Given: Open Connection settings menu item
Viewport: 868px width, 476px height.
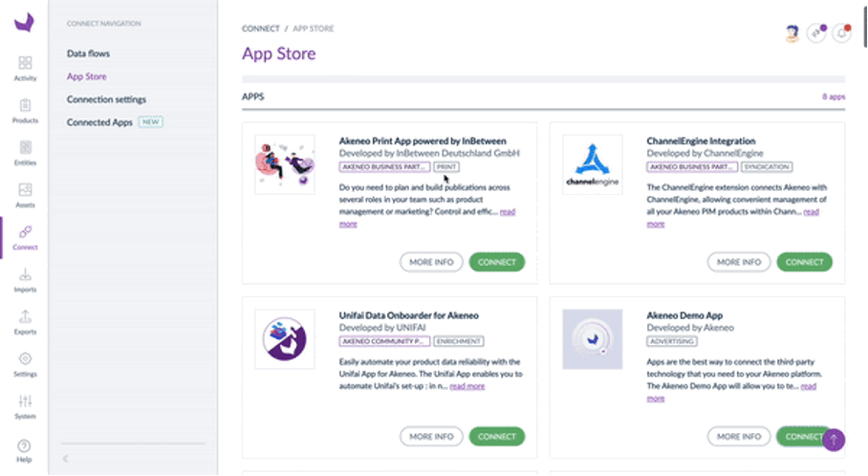Looking at the screenshot, I should 106,99.
